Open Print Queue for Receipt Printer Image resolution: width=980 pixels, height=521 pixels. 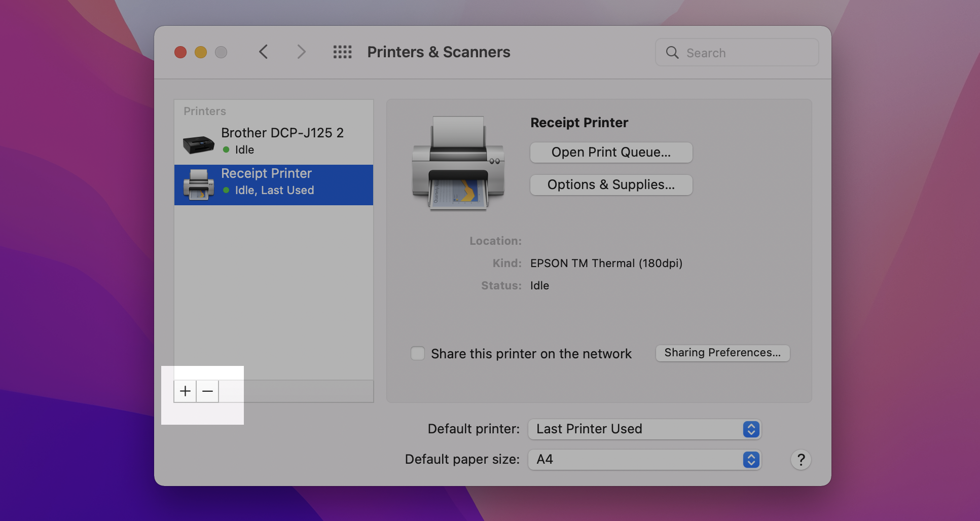(610, 152)
